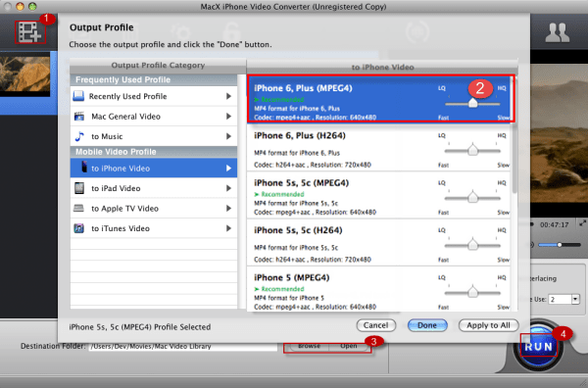The width and height of the screenshot is (588, 388).
Task: Select the to iPhone Video category
Action: click(x=154, y=168)
